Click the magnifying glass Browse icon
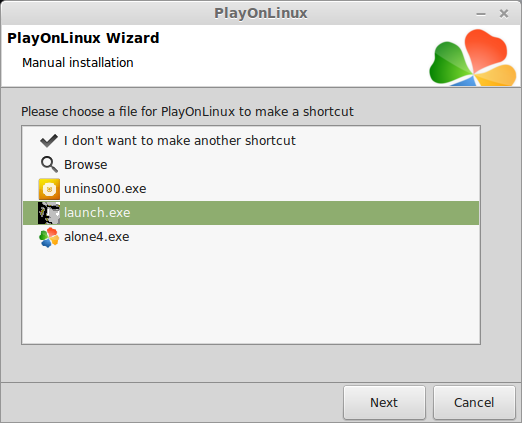 49,165
